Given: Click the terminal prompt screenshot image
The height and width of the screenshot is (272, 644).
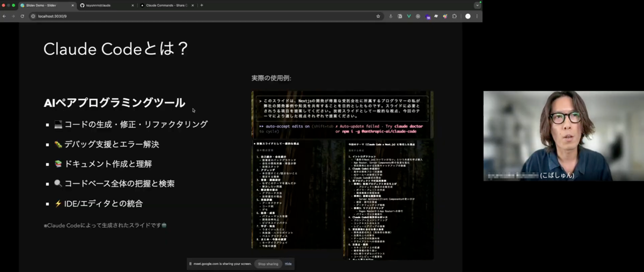Looking at the screenshot, I should point(342,115).
